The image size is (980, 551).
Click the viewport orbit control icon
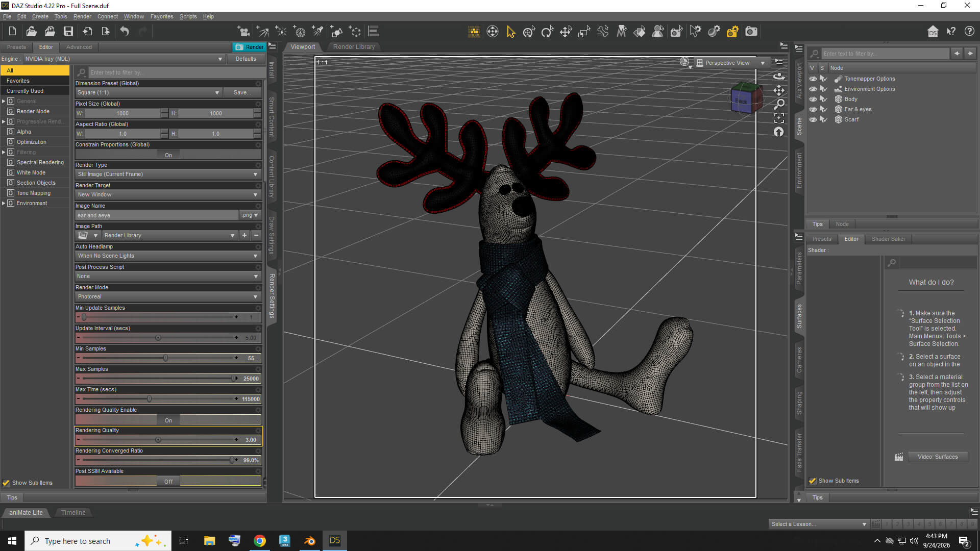[779, 76]
